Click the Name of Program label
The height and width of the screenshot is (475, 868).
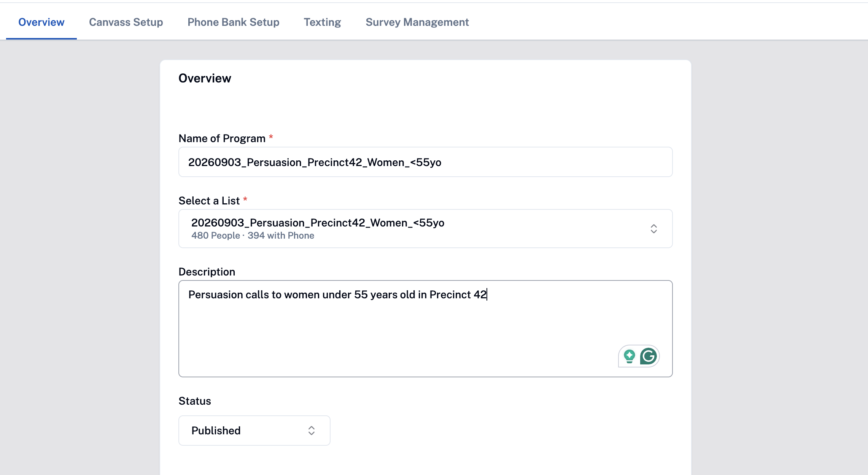pyautogui.click(x=222, y=138)
